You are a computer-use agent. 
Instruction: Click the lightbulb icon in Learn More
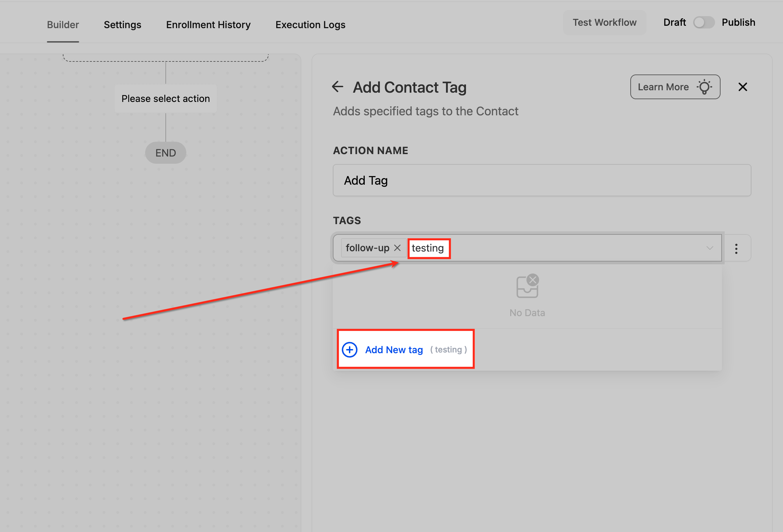point(704,87)
